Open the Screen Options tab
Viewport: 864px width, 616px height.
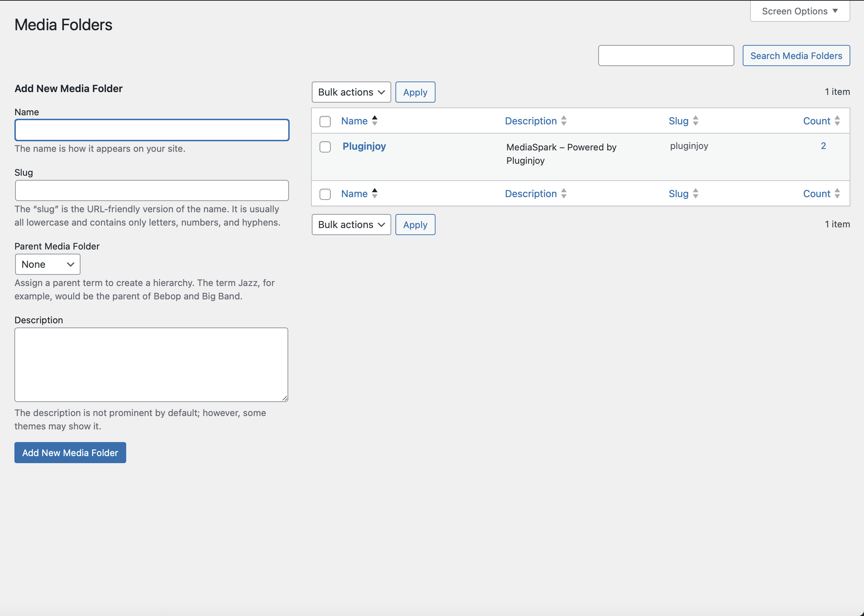click(x=799, y=11)
